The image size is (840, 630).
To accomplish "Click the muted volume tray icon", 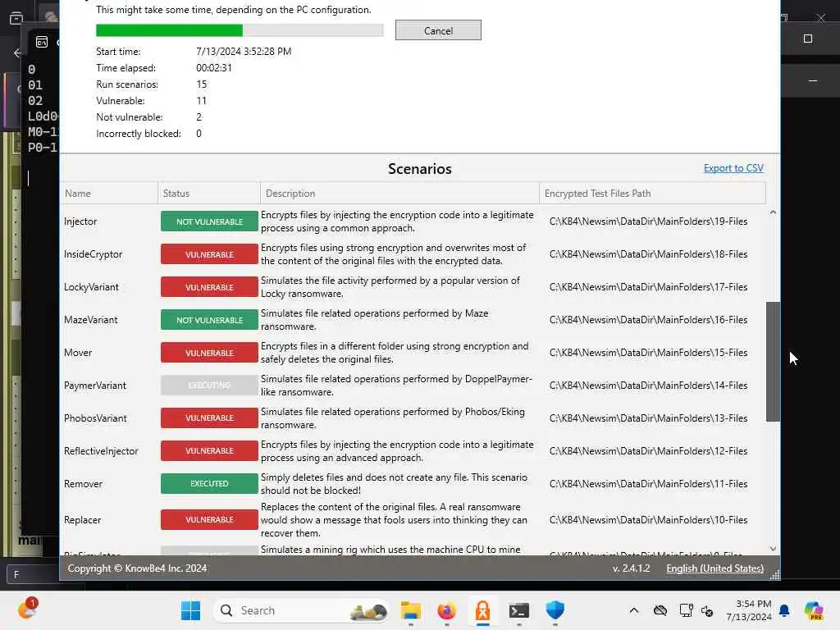I will tap(707, 610).
